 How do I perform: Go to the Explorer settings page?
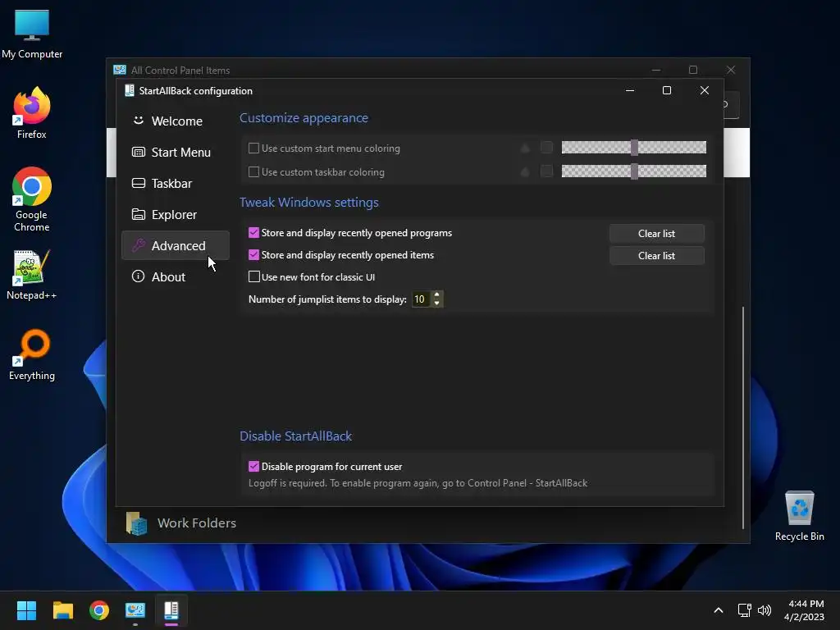tap(176, 214)
